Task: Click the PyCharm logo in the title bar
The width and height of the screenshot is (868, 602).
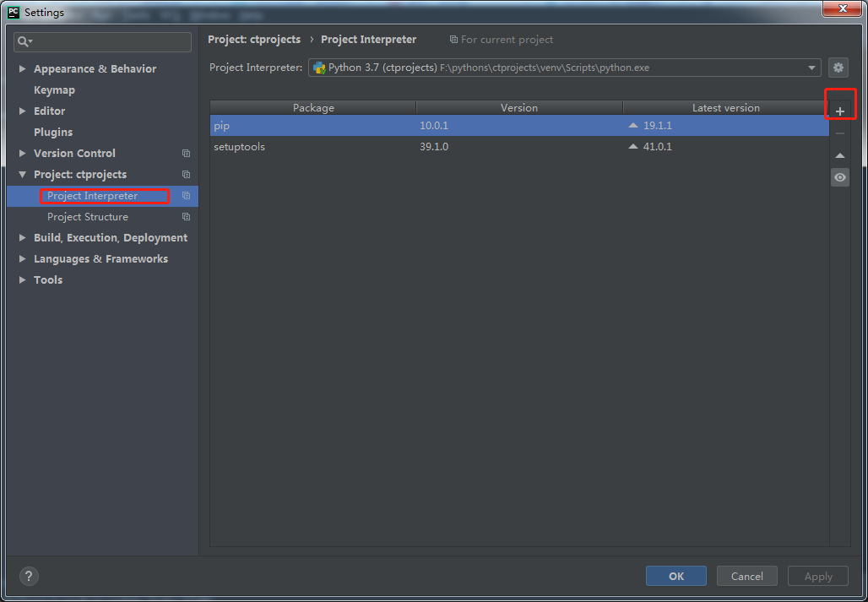Action: click(12, 12)
